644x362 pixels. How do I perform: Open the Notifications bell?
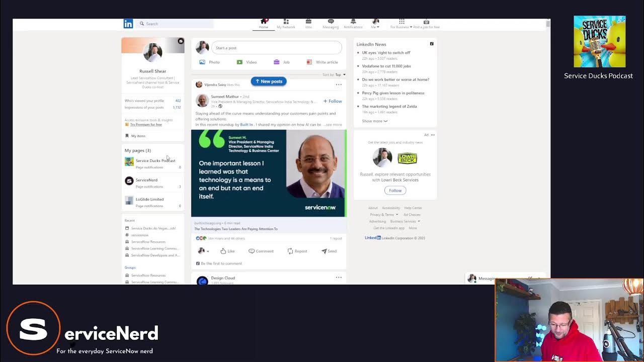(x=353, y=22)
